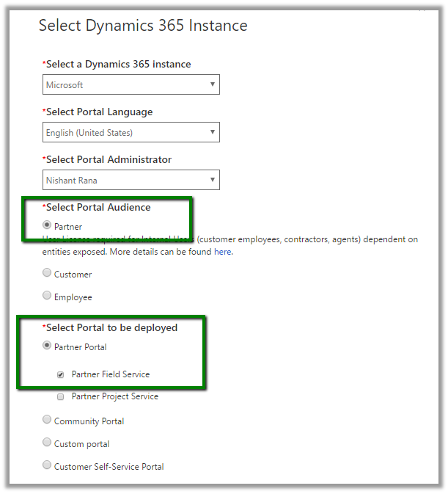The width and height of the screenshot is (448, 494).
Task: Choose the Customer audience radio button
Action: [48, 274]
